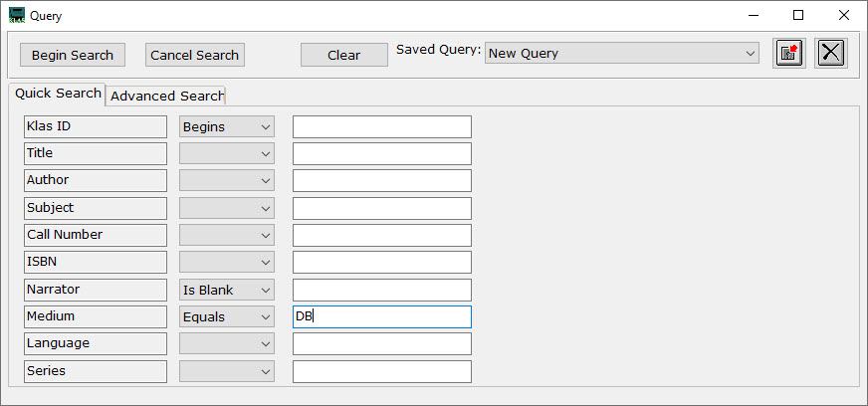Close the Query window
Viewport: 868px width, 406px height.
[844, 15]
